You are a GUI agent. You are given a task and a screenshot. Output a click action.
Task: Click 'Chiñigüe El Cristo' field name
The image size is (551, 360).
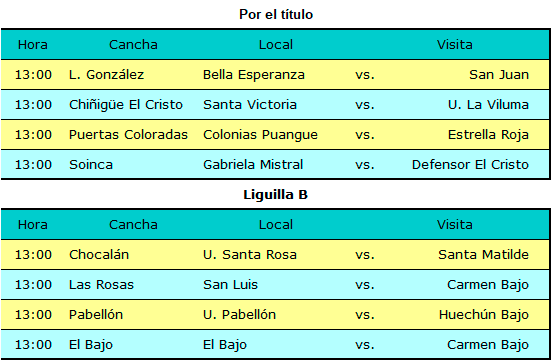coord(126,105)
